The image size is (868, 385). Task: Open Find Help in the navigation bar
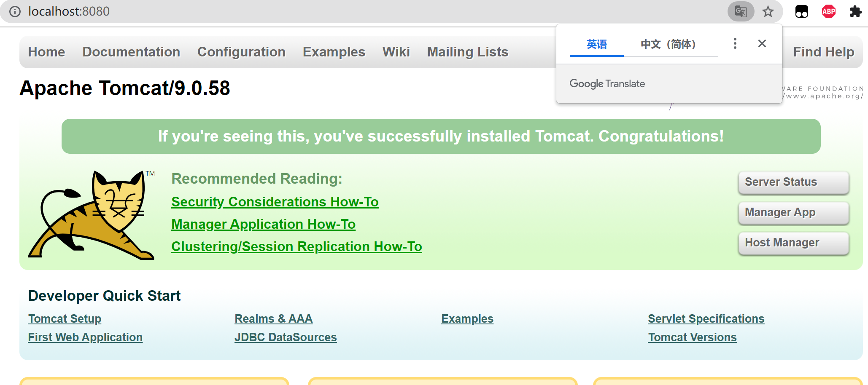823,52
